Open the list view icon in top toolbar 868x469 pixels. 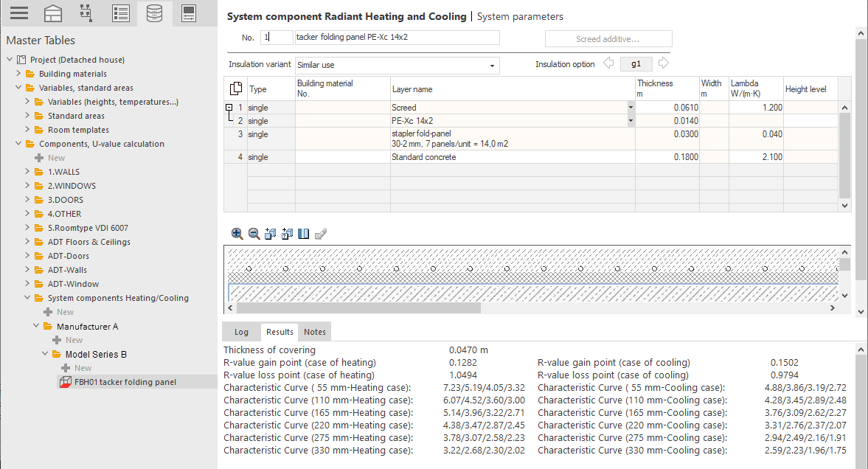[x=121, y=13]
